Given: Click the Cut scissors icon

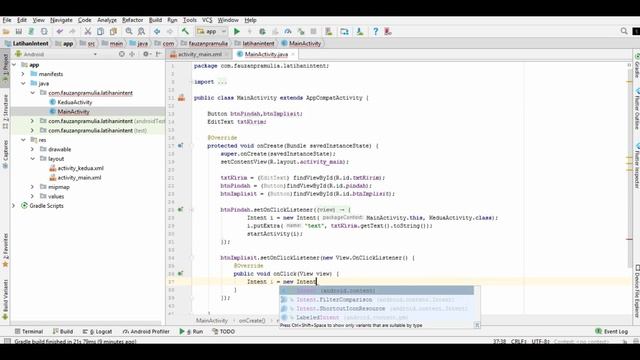Looking at the screenshot, I should pos(88,31).
